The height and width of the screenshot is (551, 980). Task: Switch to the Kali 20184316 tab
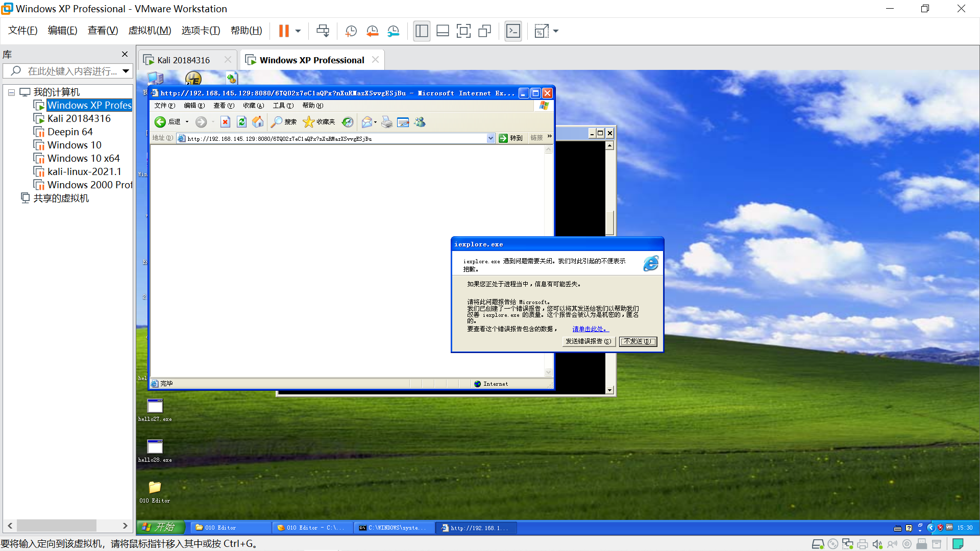pos(183,60)
